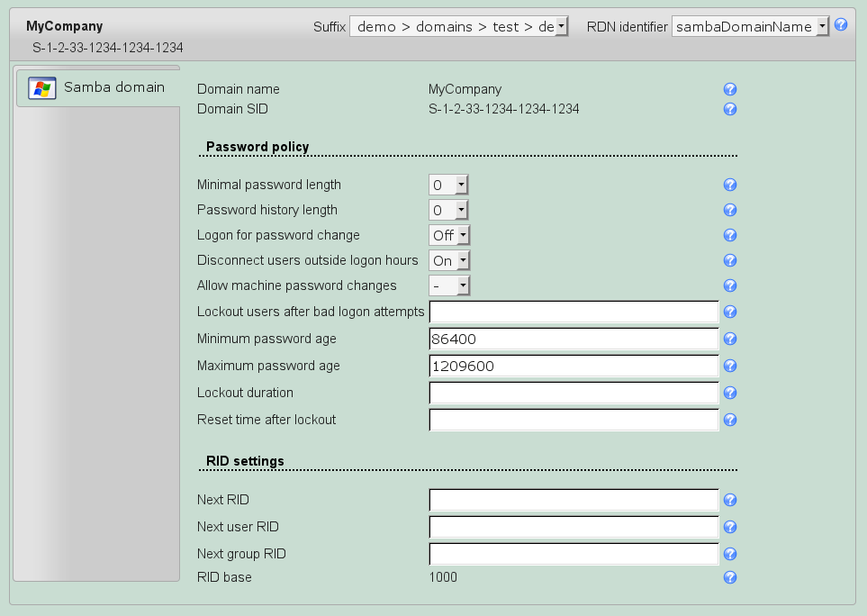View help for RID base
The image size is (867, 616).
pyautogui.click(x=730, y=577)
